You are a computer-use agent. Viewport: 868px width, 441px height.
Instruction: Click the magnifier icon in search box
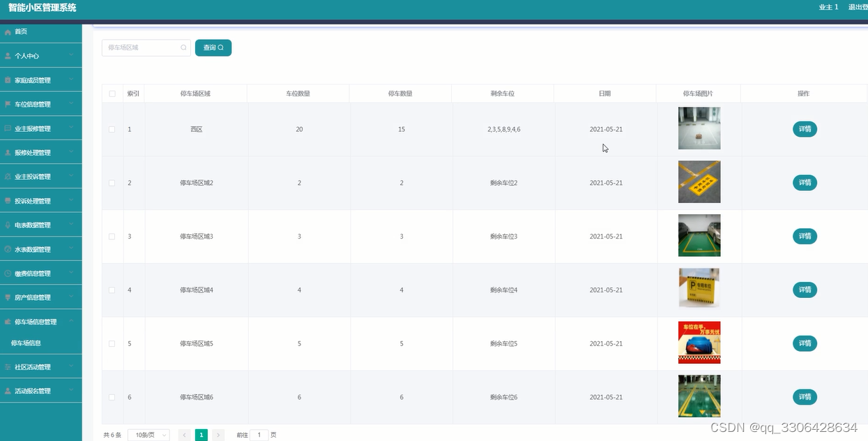click(183, 47)
